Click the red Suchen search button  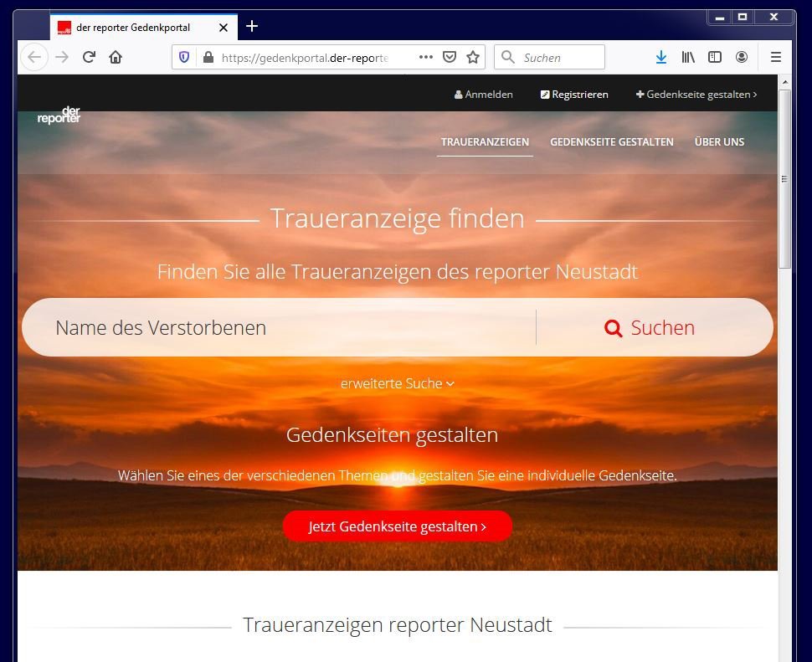pos(650,327)
